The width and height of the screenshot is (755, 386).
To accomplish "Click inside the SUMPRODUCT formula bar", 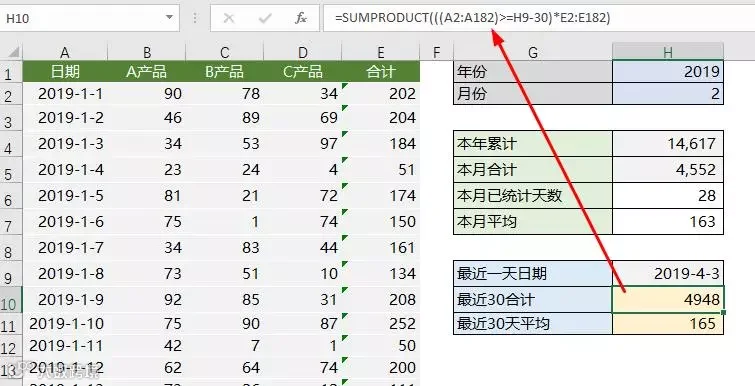I will (538, 18).
